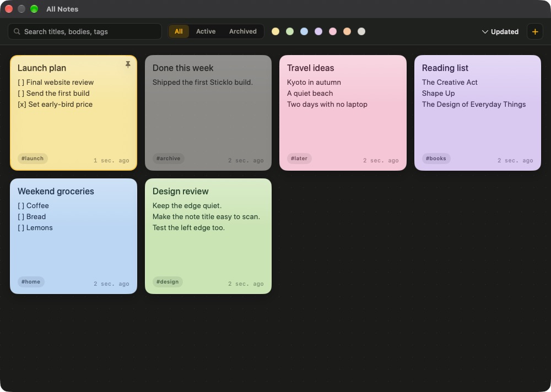
Task: Click the line Kyoto in autumn
Action: (x=314, y=82)
